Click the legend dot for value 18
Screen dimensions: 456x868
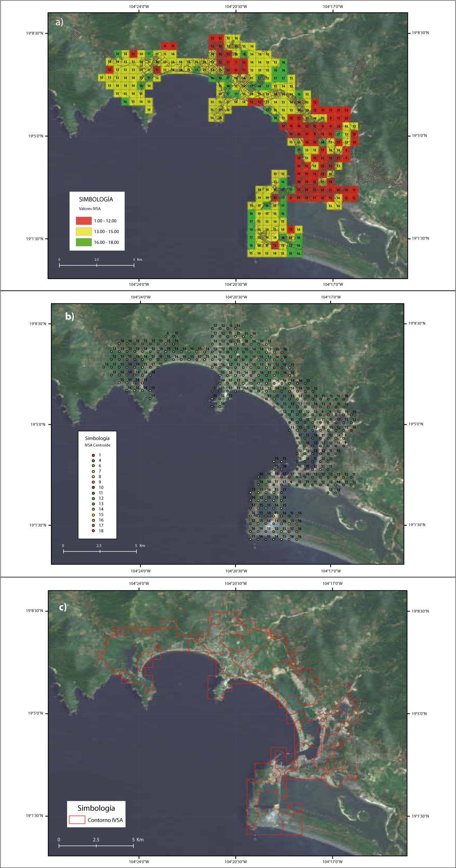pyautogui.click(x=93, y=531)
